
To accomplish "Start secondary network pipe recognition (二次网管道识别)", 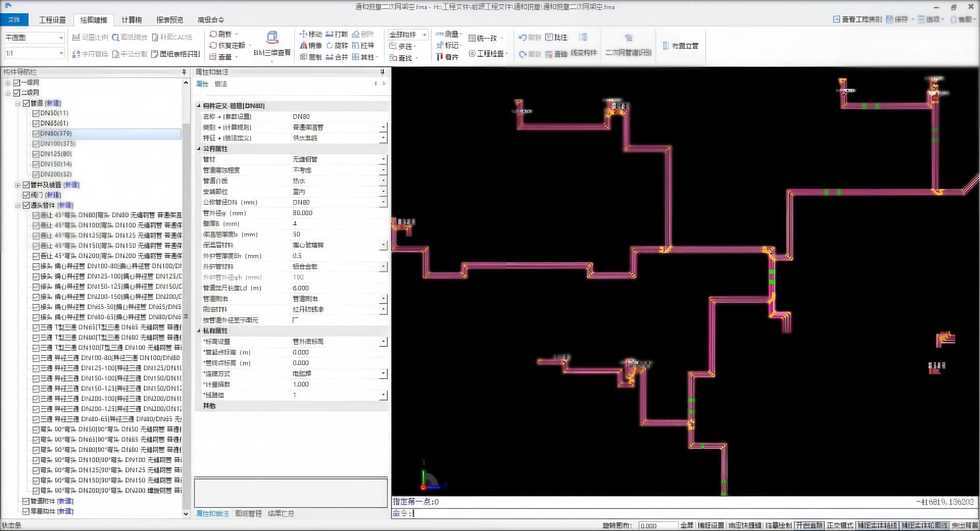I will [628, 45].
